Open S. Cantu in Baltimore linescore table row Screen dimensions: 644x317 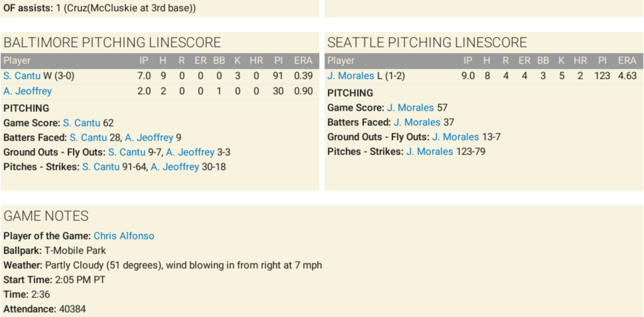22,76
